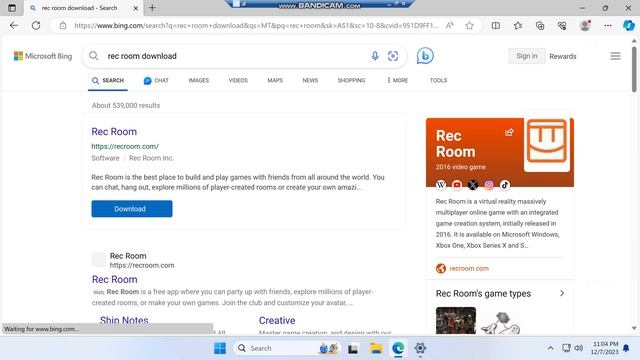Open the Creative sublink

pos(277,320)
